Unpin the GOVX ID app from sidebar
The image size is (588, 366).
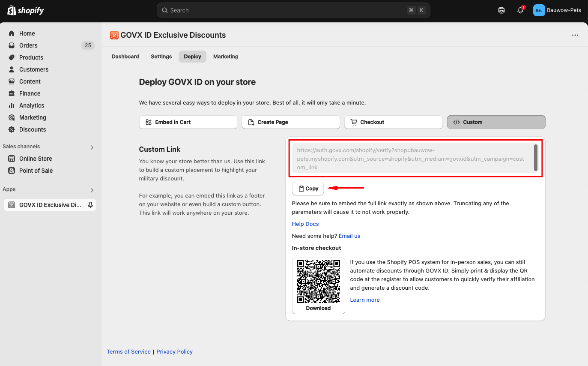90,205
